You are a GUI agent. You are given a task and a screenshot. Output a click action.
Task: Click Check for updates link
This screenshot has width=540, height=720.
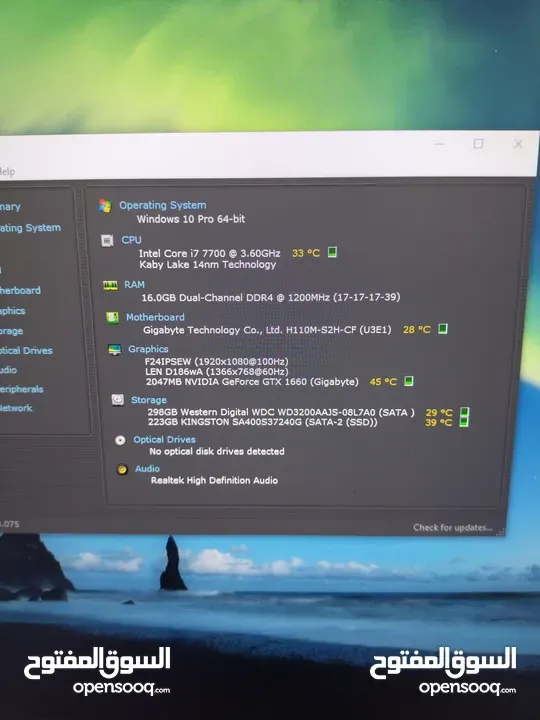coord(453,527)
